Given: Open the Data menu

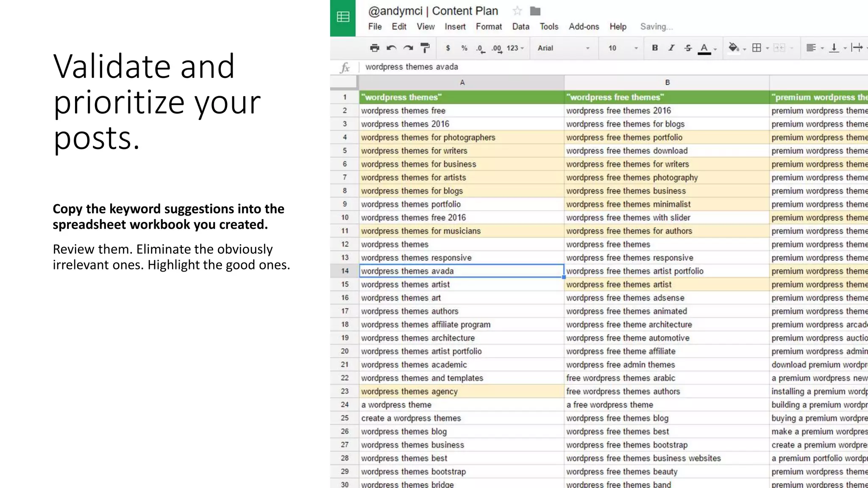Looking at the screenshot, I should [x=520, y=26].
